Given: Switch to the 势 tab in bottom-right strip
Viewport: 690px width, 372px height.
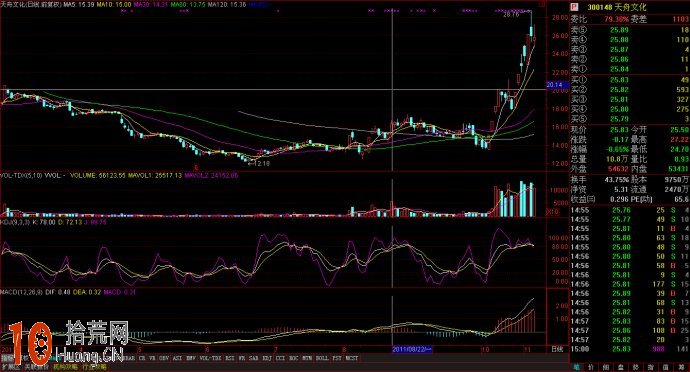Looking at the screenshot, I should tap(636, 366).
